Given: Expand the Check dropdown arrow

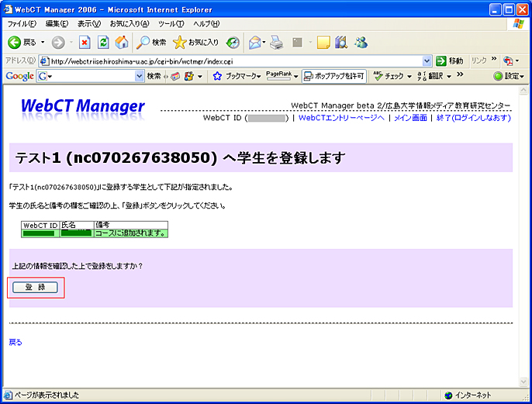Looking at the screenshot, I should 409,77.
